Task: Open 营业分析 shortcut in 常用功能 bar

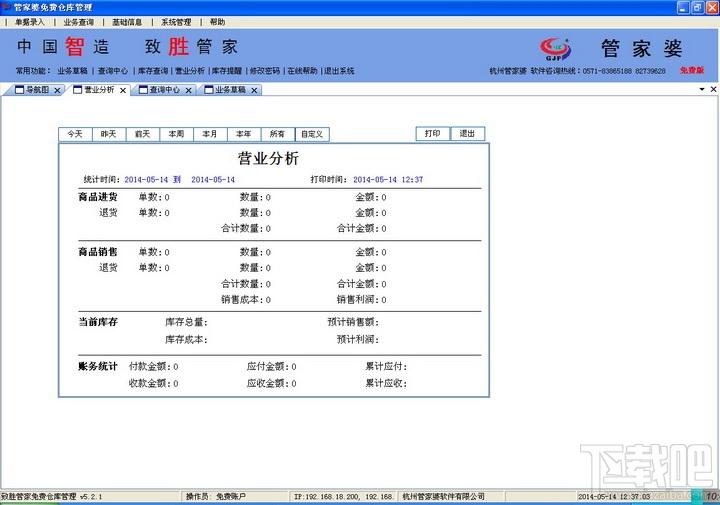Action: (190, 71)
